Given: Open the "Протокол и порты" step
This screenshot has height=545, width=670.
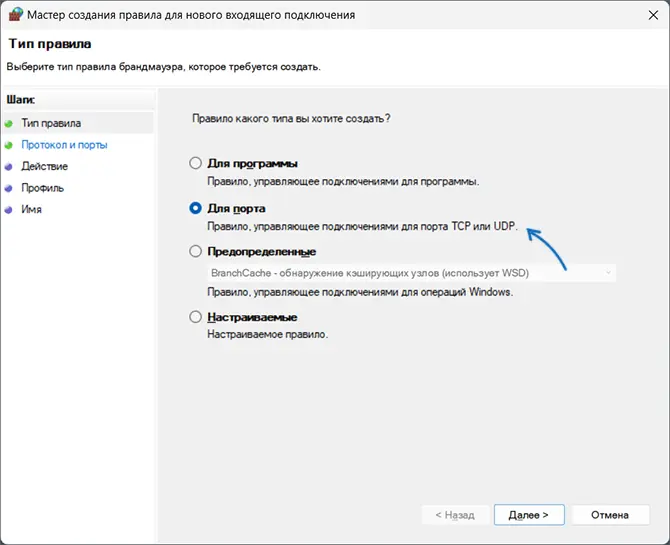Looking at the screenshot, I should [x=64, y=145].
